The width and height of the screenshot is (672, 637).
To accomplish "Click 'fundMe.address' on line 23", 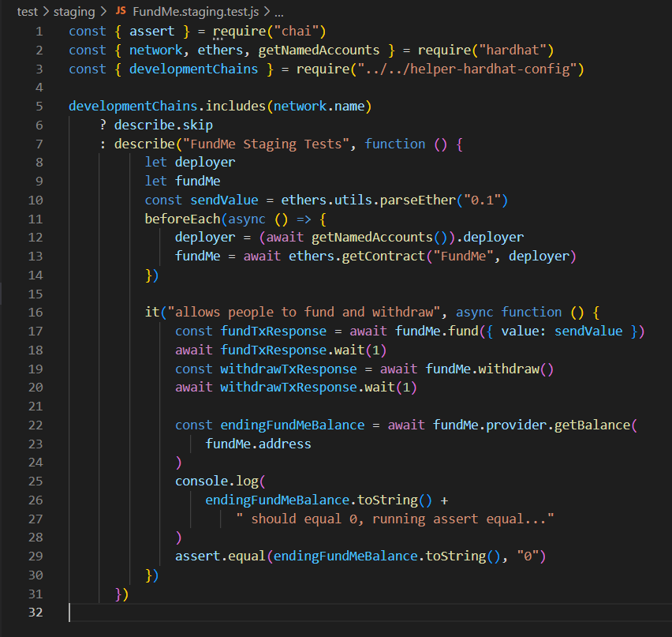I will point(259,444).
